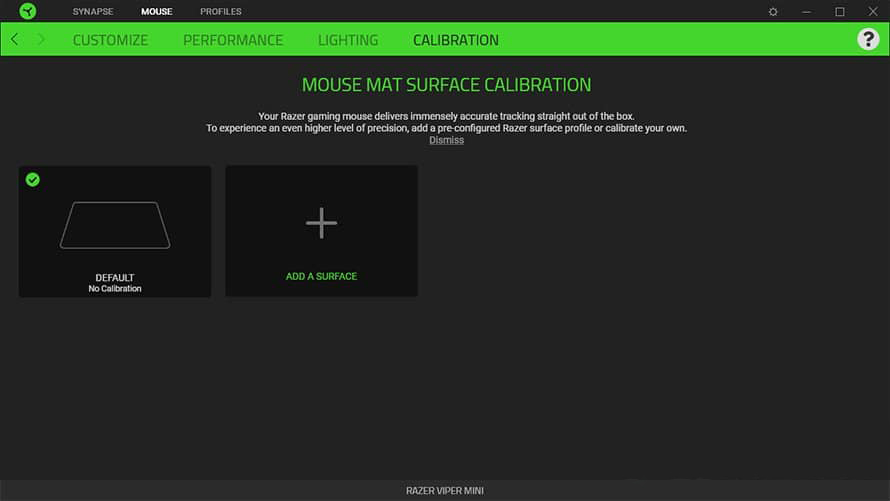Open help with the question mark icon
The image size is (890, 501).
coord(868,39)
